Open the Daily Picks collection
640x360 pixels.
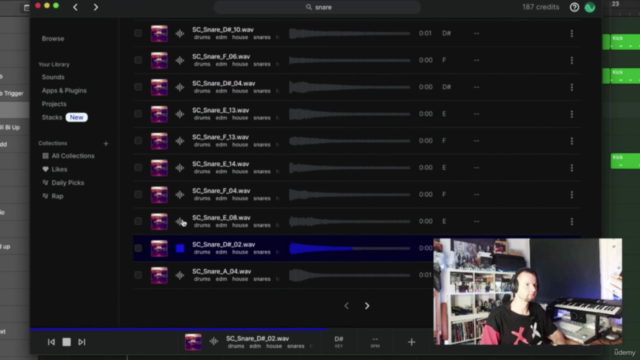click(64, 183)
